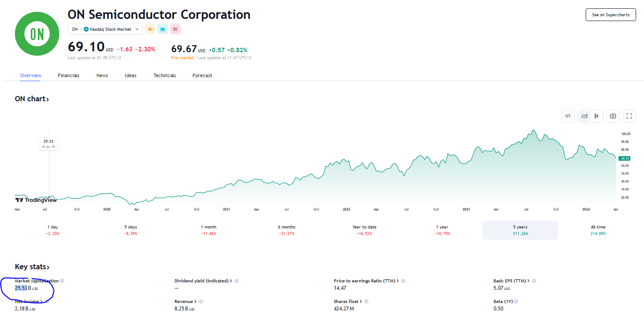644x317 pixels.
Task: Open Shares float details link
Action: pyautogui.click(x=348, y=302)
